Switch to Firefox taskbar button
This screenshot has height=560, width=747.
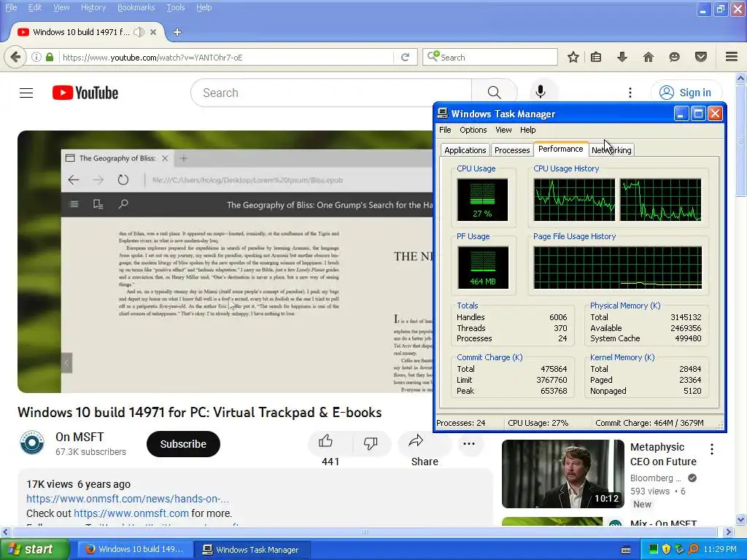pyautogui.click(x=135, y=550)
